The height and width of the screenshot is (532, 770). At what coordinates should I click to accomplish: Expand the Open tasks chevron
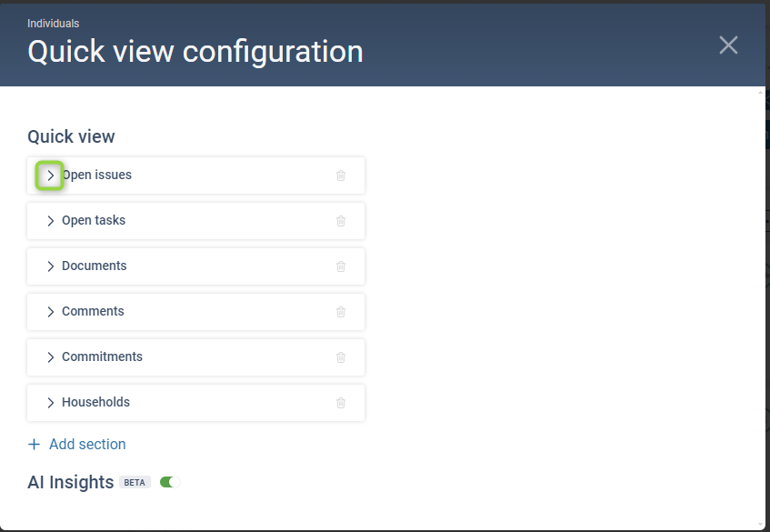50,221
